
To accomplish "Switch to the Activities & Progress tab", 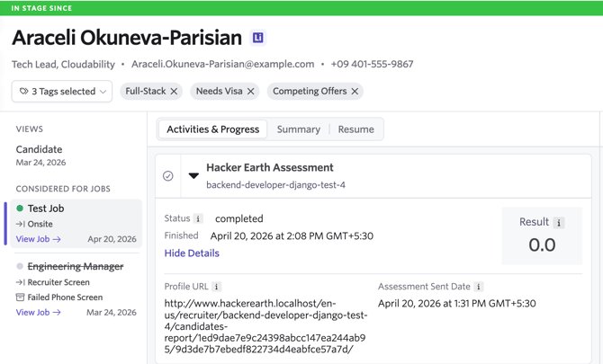I will 212,129.
